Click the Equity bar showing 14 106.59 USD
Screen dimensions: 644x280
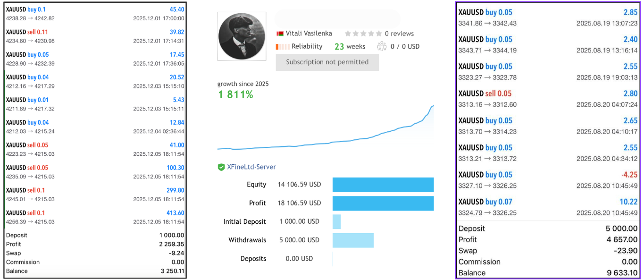coord(383,185)
